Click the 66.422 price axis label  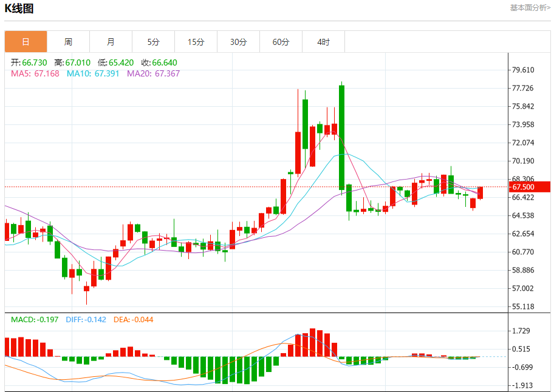coord(523,197)
